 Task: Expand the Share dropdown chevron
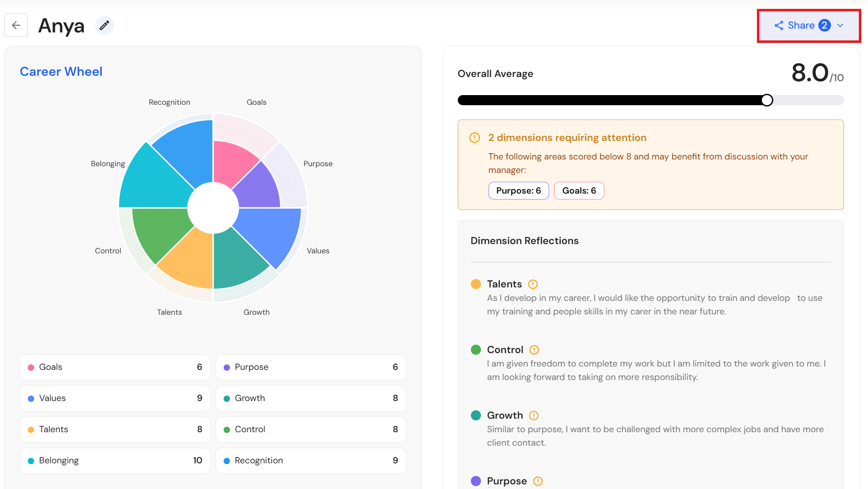click(840, 26)
